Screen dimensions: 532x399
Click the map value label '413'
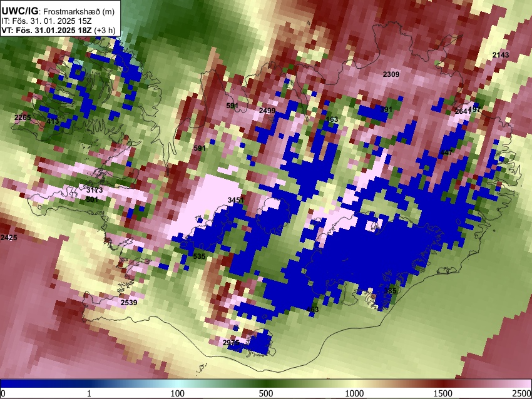point(53,121)
